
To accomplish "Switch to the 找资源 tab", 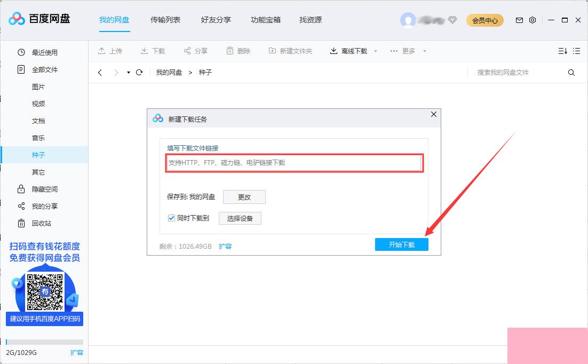I will point(311,20).
